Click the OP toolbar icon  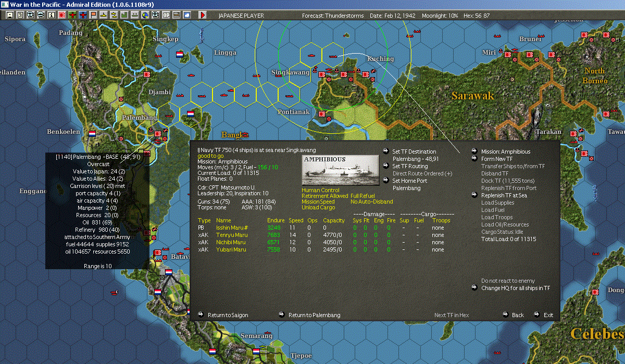tap(166, 15)
